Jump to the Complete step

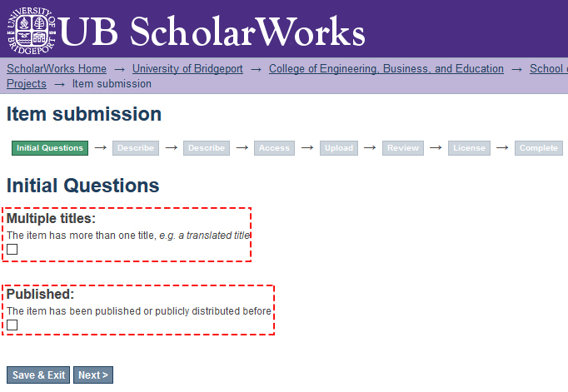539,148
